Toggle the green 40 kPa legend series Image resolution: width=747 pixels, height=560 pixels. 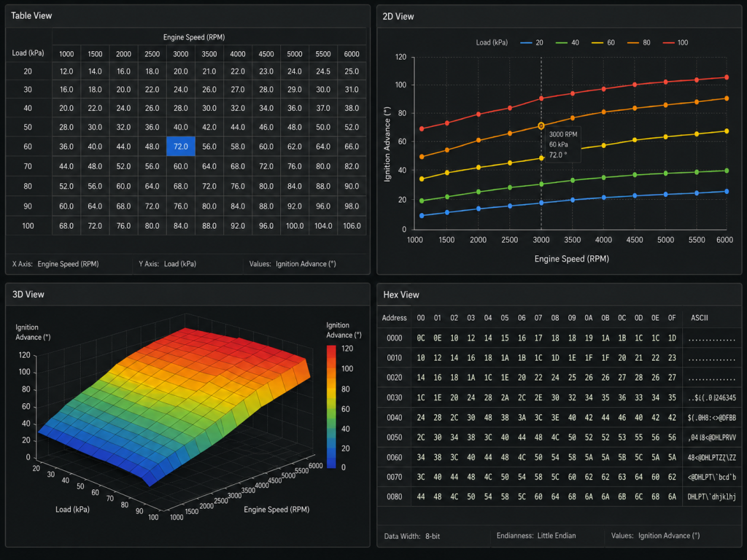tap(568, 42)
